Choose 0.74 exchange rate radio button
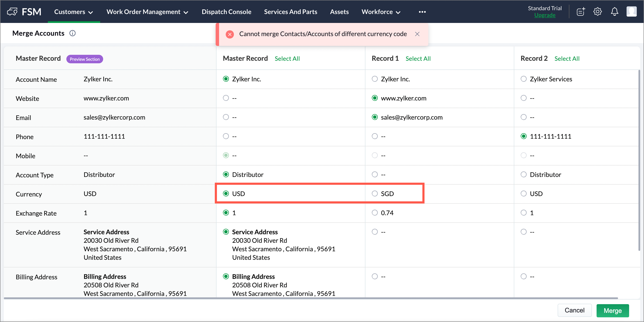Viewport: 644px width, 322px height. [375, 213]
